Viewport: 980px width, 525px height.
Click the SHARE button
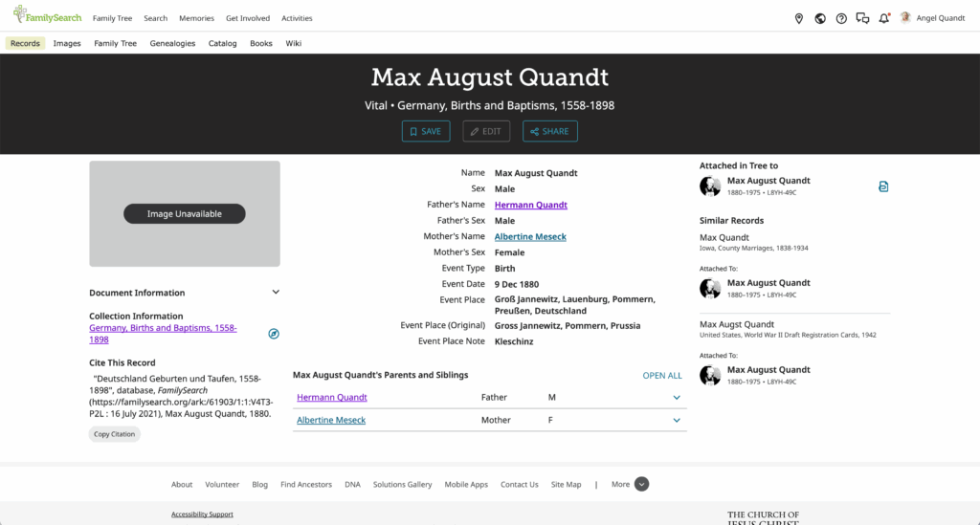(x=550, y=131)
